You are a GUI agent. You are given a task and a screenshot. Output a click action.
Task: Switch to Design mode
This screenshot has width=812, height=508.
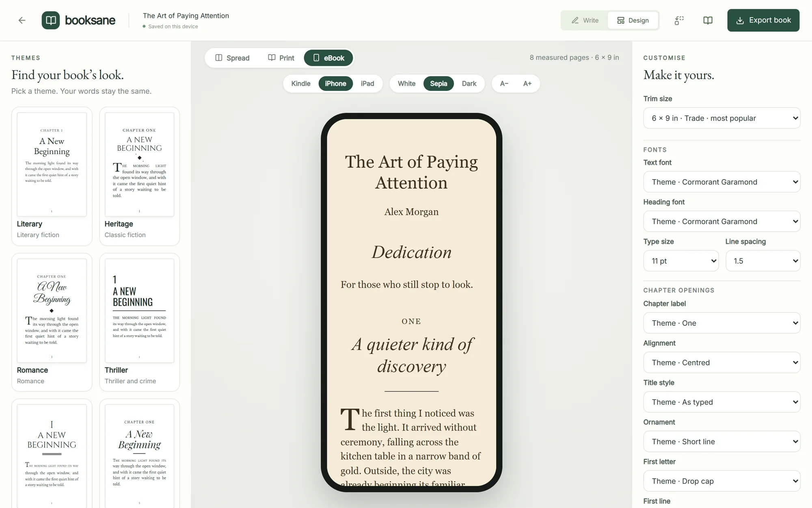click(x=633, y=20)
